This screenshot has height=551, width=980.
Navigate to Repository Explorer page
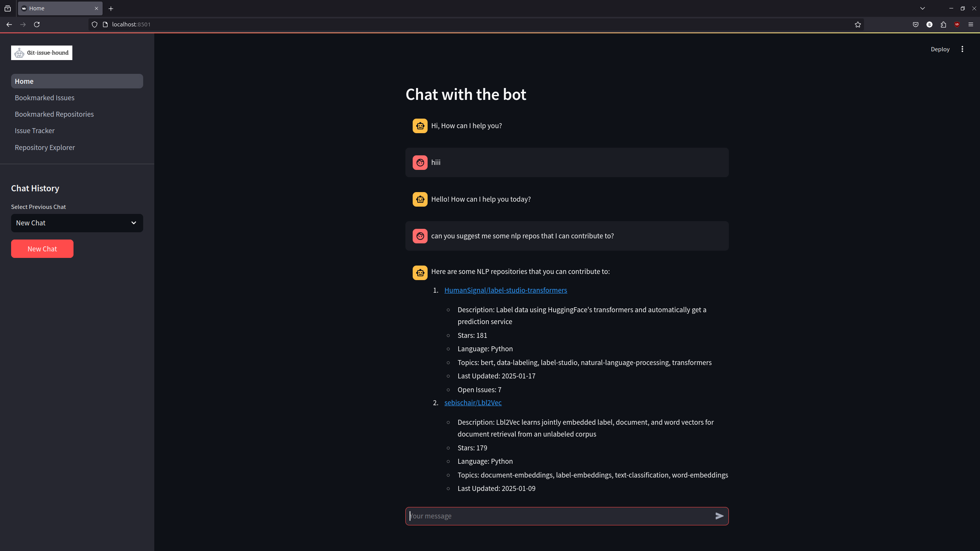[45, 147]
